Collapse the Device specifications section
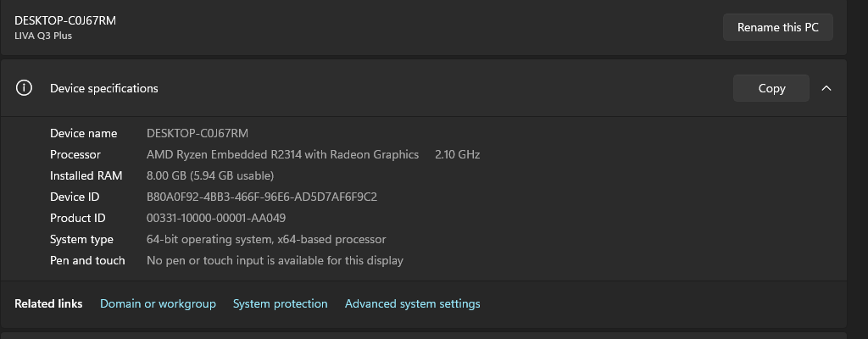The width and height of the screenshot is (868, 339). [x=826, y=88]
